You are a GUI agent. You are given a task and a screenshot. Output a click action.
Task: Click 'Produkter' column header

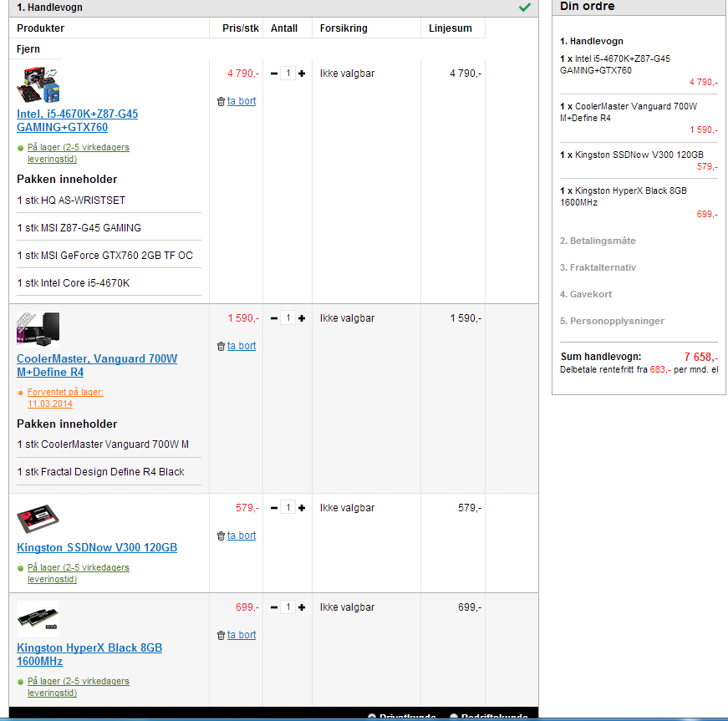click(x=40, y=28)
